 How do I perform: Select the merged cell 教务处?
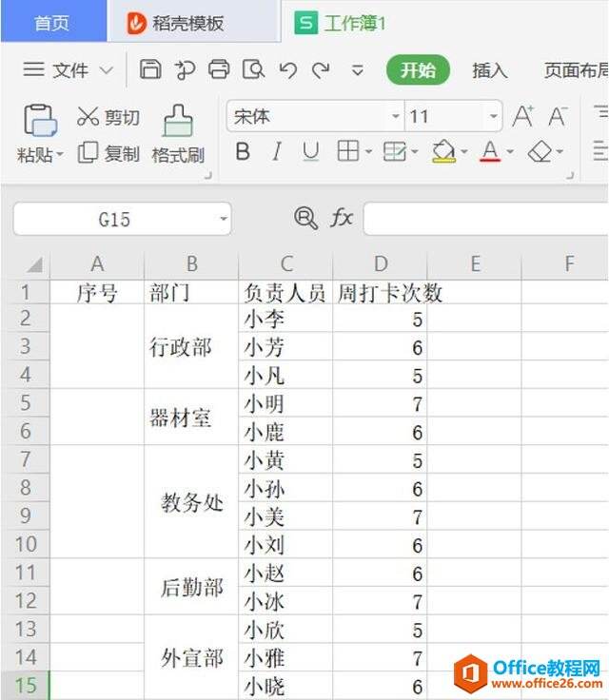coord(191,502)
